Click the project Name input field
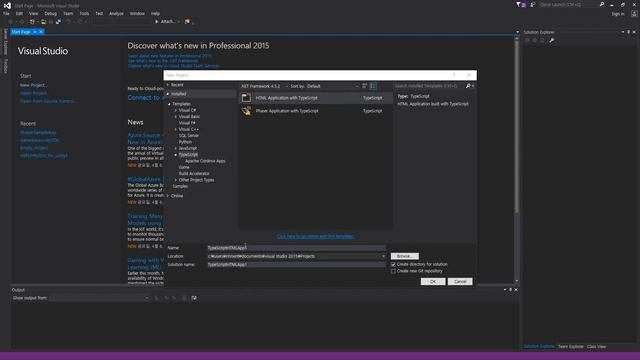Screen dimensions: 640x360 (296, 248)
